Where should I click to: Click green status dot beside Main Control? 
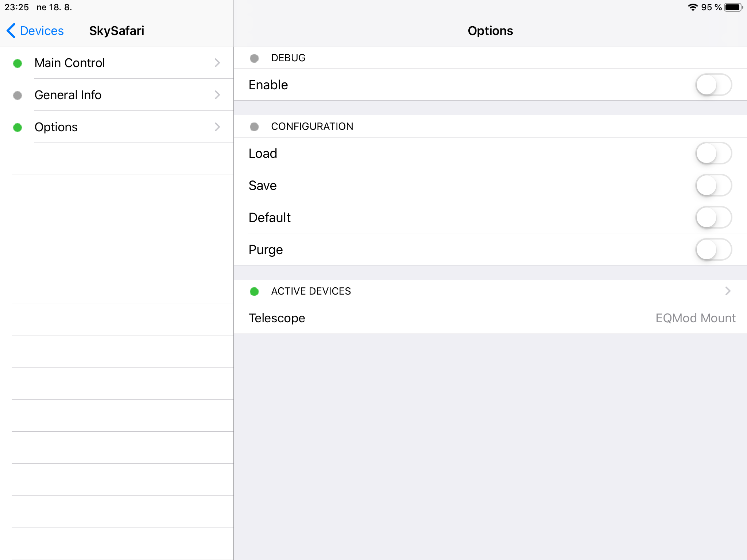[17, 63]
